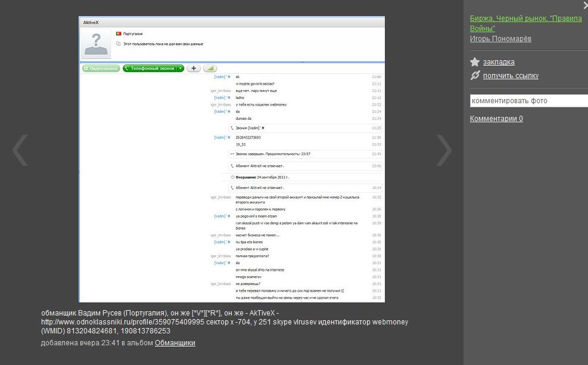Click message 'vi mojete govoriti seicias?'
Viewport: 588px width, 365px height.
[255, 83]
